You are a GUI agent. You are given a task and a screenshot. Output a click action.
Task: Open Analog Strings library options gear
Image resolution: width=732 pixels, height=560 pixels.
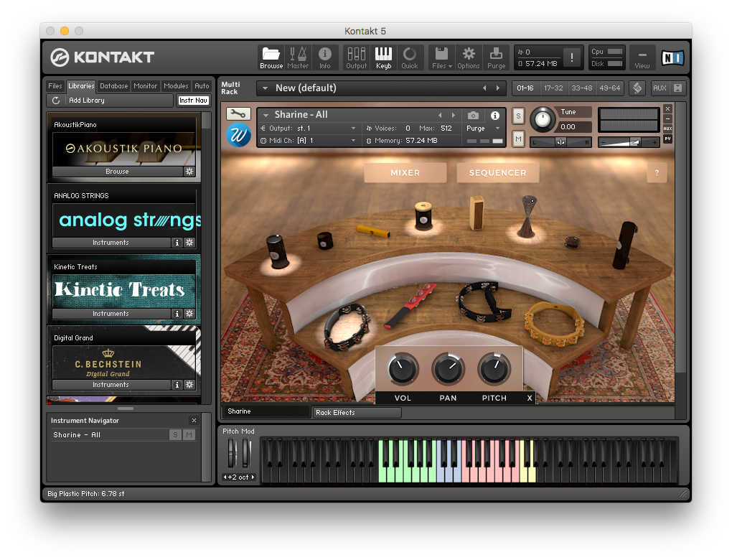click(189, 243)
